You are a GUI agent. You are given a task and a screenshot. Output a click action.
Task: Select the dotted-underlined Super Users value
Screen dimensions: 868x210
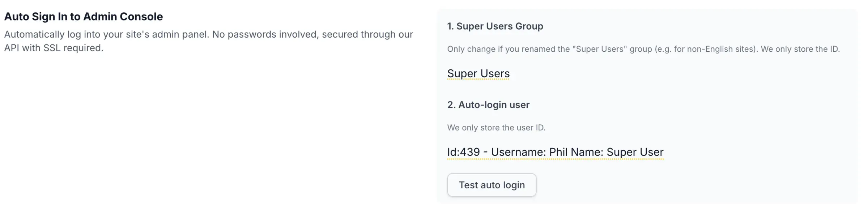point(478,73)
